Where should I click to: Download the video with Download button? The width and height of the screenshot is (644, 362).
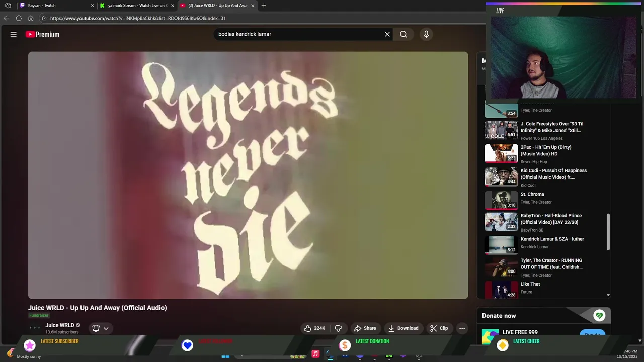point(403,328)
